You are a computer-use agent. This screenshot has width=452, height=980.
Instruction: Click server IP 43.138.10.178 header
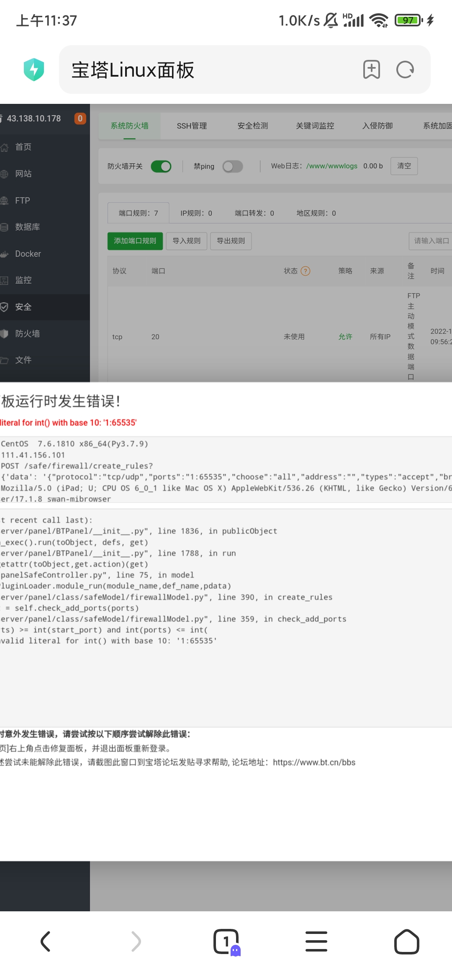click(34, 119)
